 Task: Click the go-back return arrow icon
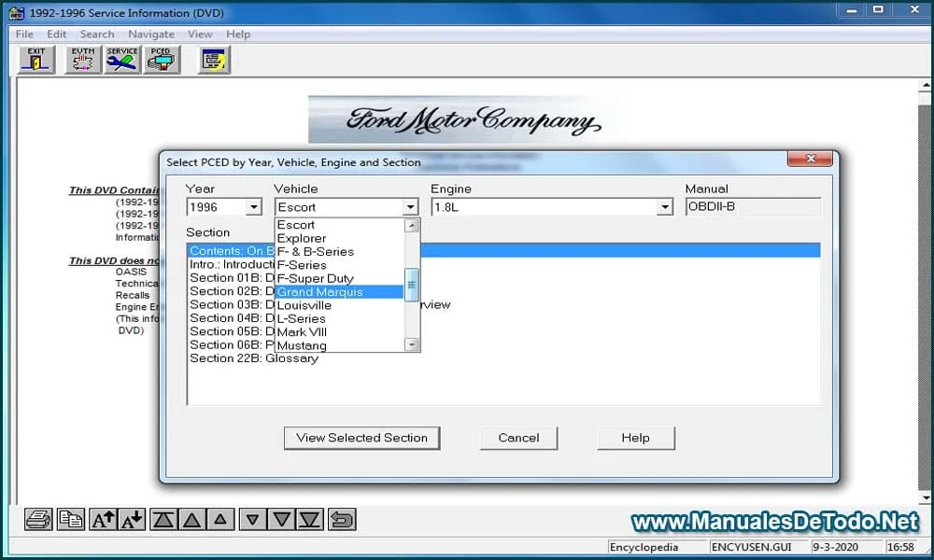tap(342, 520)
